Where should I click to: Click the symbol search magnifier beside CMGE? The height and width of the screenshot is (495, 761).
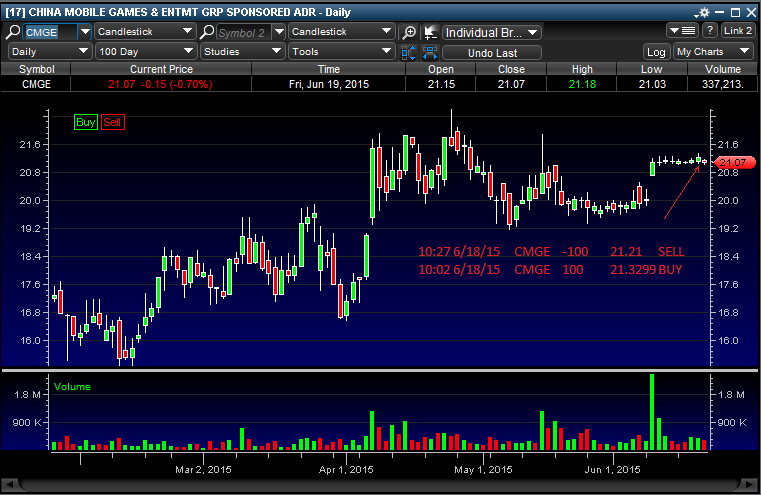13,32
